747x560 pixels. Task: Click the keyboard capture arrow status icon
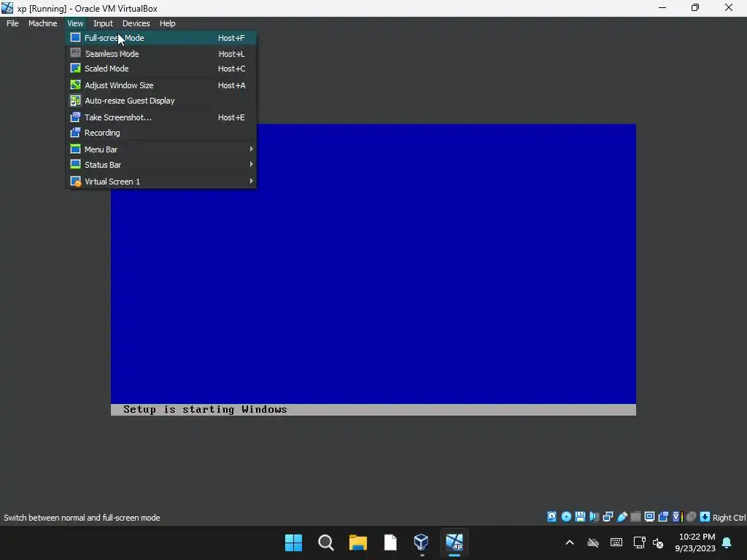tap(705, 517)
